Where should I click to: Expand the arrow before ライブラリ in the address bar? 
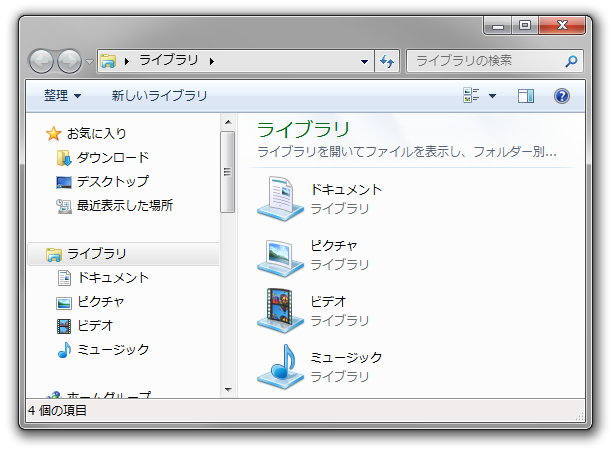click(x=127, y=61)
